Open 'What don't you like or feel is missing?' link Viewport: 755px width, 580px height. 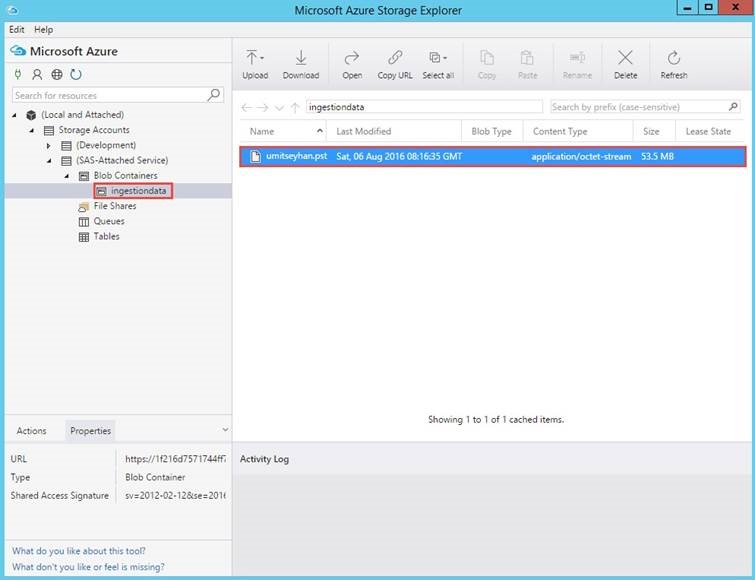click(x=88, y=567)
